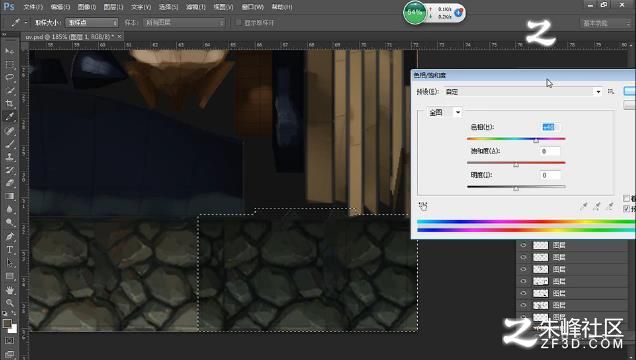Click the on-image adjustment hand icon in dialog
The width and height of the screenshot is (636, 360).
coord(423,206)
